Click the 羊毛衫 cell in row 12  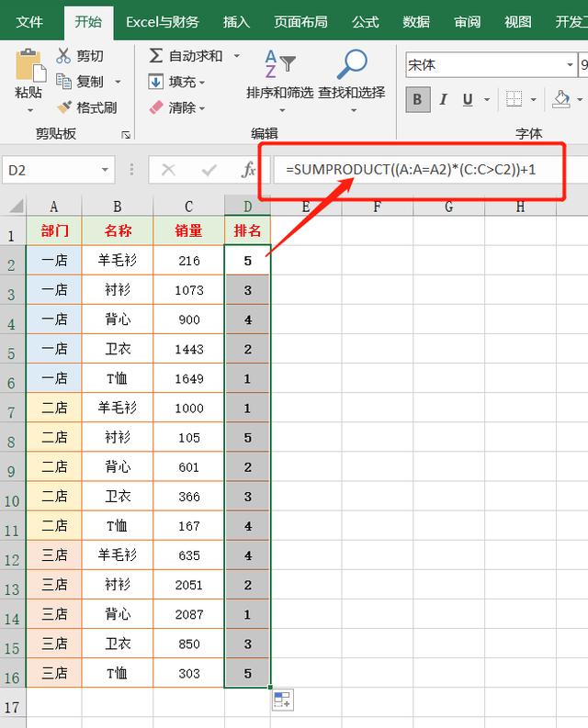(117, 555)
